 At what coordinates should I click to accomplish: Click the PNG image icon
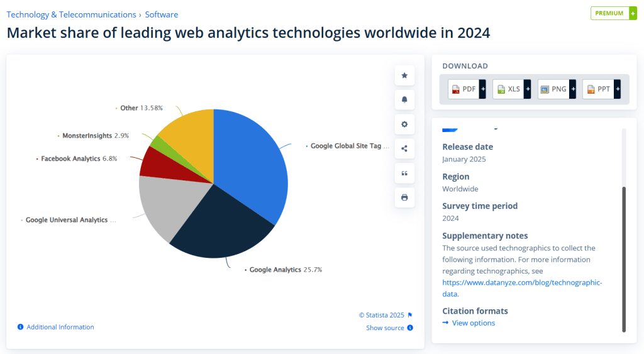click(x=545, y=89)
